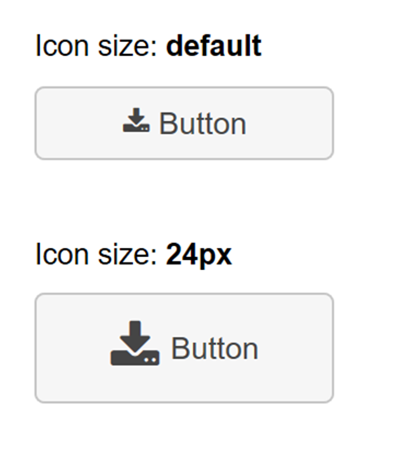This screenshot has width=398, height=453.
Task: Click the word Button beside the small icon
Action: coord(203,124)
